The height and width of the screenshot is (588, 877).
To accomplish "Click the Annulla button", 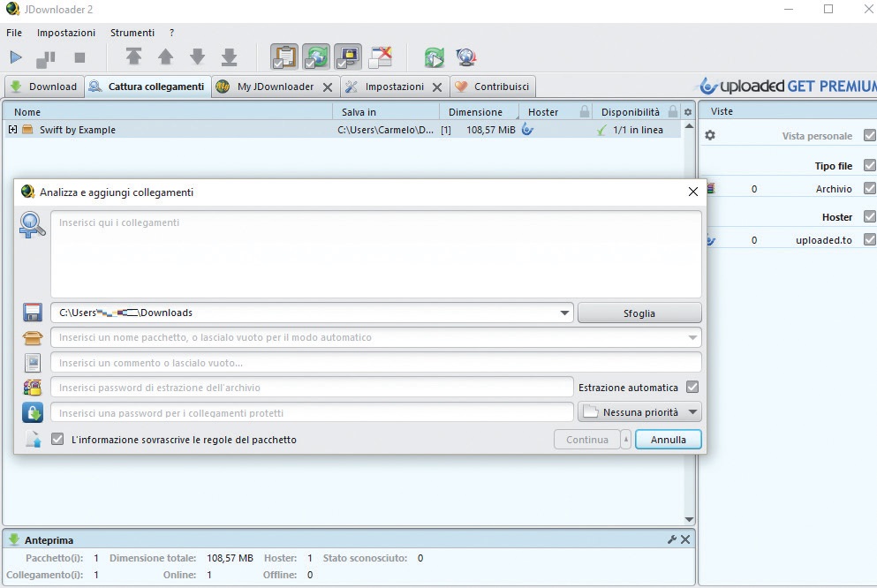I will (x=668, y=440).
